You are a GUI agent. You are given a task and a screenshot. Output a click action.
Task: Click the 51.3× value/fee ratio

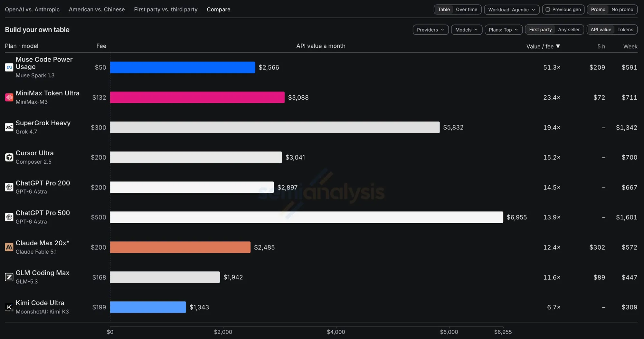click(552, 67)
